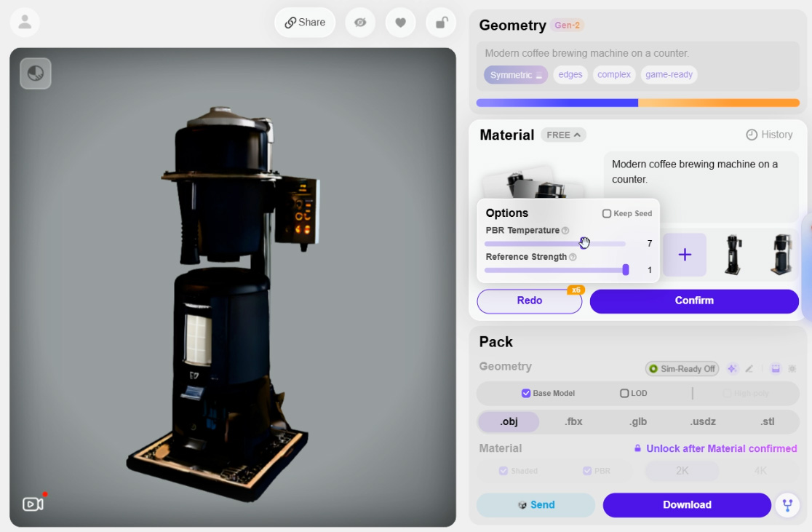Select the .fbx export format
Image resolution: width=812 pixels, height=532 pixels.
coord(573,421)
